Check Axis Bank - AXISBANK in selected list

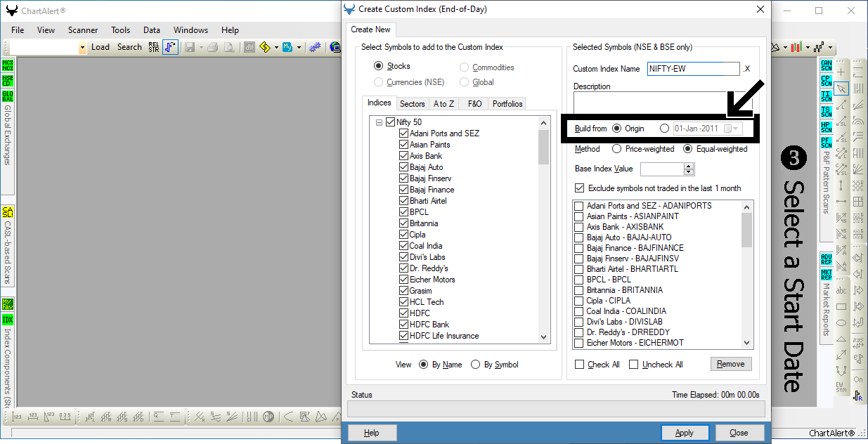click(x=579, y=227)
